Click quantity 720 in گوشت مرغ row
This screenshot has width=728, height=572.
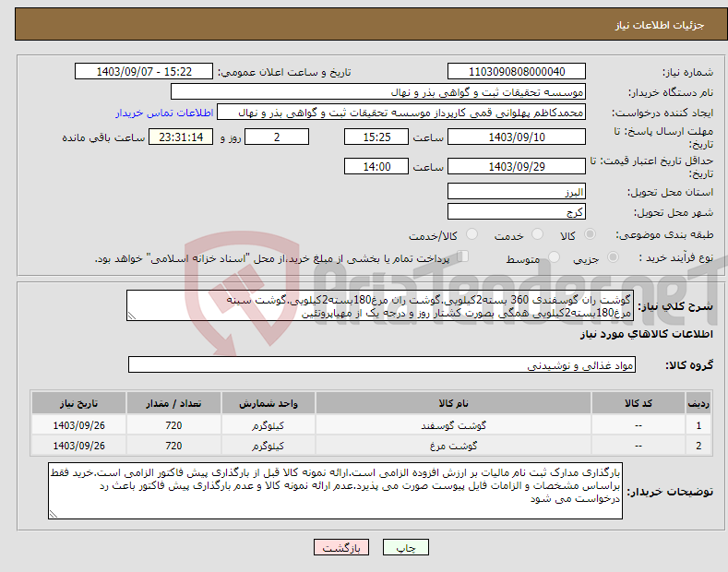pos(173,446)
